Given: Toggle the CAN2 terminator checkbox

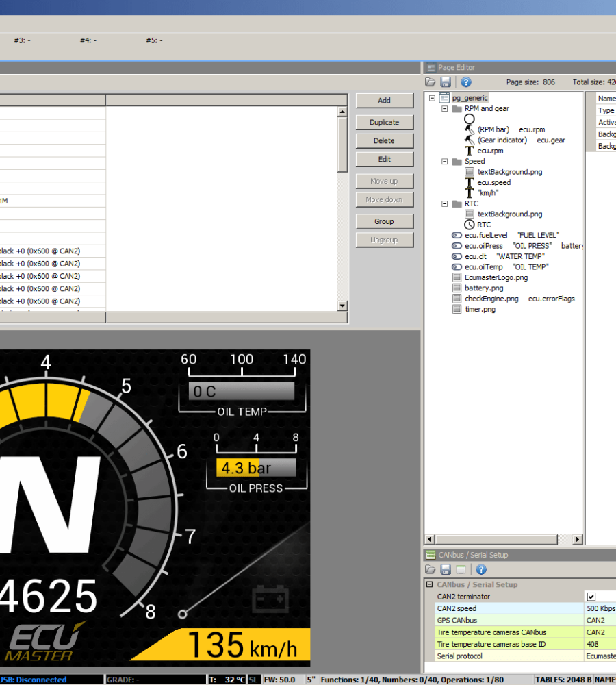Looking at the screenshot, I should [x=591, y=597].
